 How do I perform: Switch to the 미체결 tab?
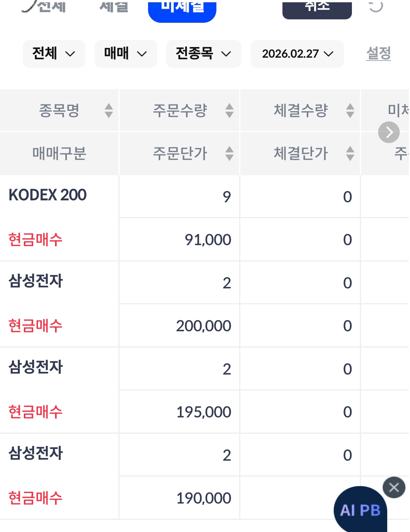pyautogui.click(x=182, y=8)
